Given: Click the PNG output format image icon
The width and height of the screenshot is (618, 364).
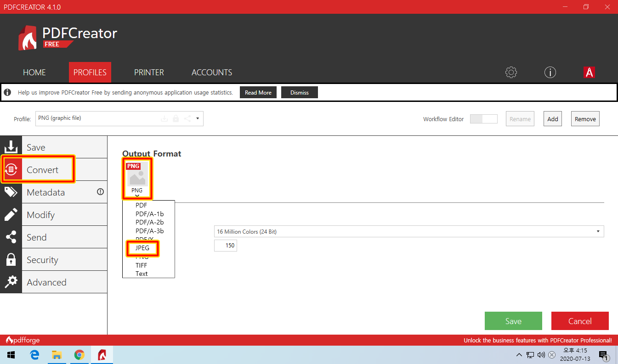Looking at the screenshot, I should click(137, 174).
